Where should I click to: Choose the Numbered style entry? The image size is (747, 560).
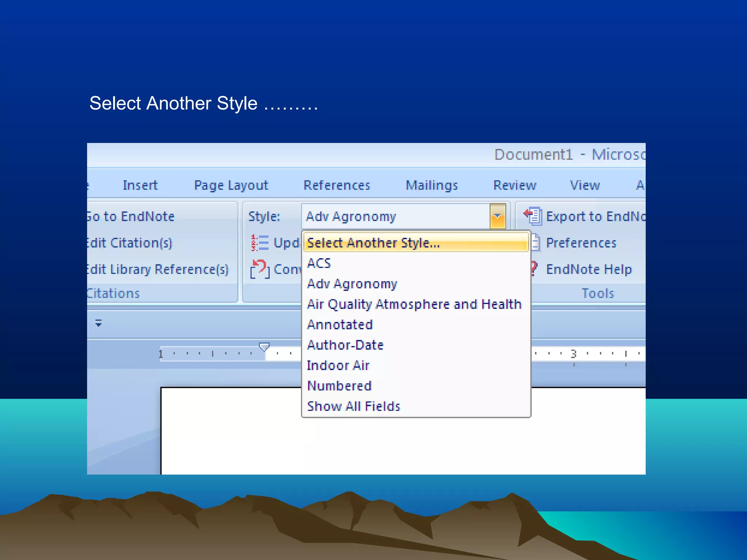[340, 386]
